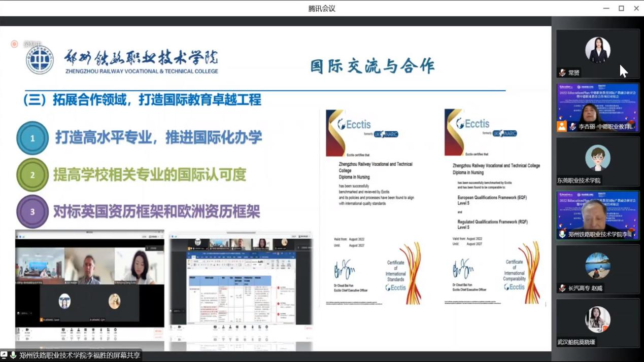Click the blue number 1 circle
The height and width of the screenshot is (362, 644).
(x=32, y=138)
